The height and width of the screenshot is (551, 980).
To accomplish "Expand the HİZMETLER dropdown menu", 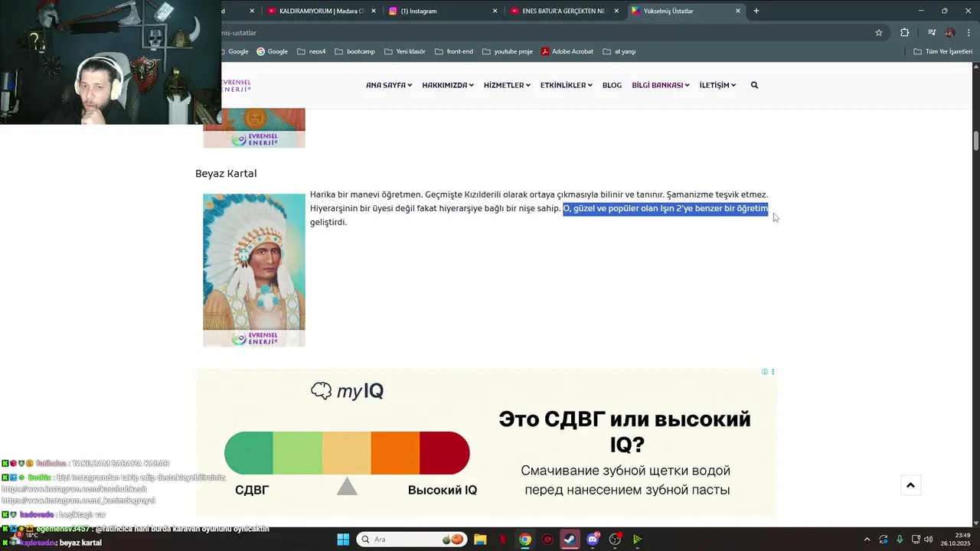I will pyautogui.click(x=507, y=85).
